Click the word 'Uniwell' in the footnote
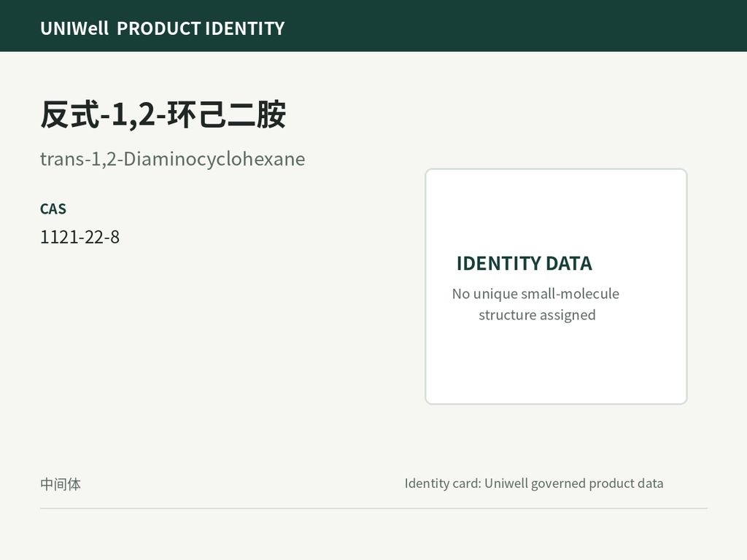 506,483
